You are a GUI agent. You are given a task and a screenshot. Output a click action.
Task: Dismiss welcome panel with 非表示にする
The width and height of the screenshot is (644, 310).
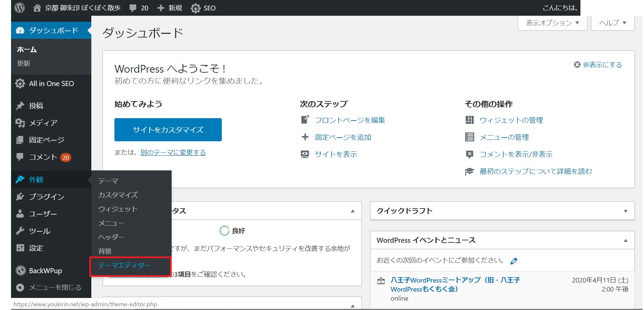598,65
